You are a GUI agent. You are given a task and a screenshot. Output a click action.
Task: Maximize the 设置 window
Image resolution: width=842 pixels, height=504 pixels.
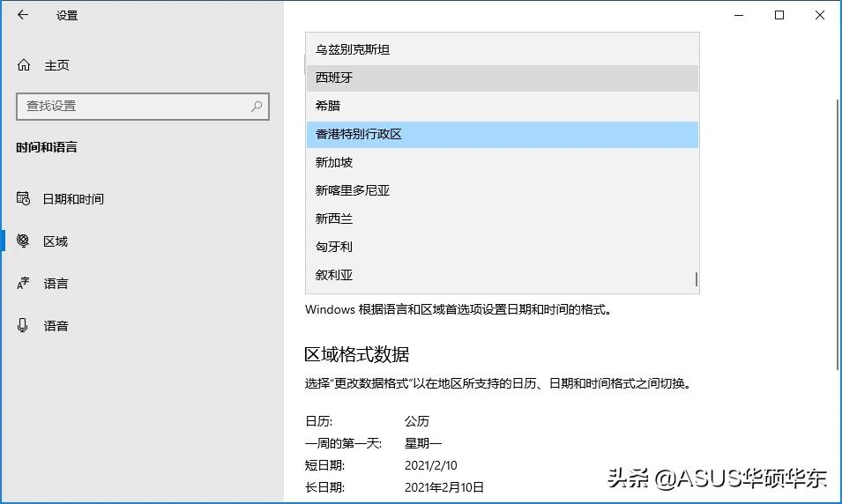click(779, 15)
